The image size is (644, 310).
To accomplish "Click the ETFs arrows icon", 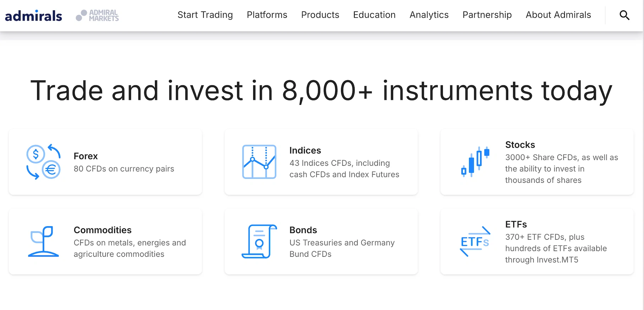I will (x=475, y=241).
